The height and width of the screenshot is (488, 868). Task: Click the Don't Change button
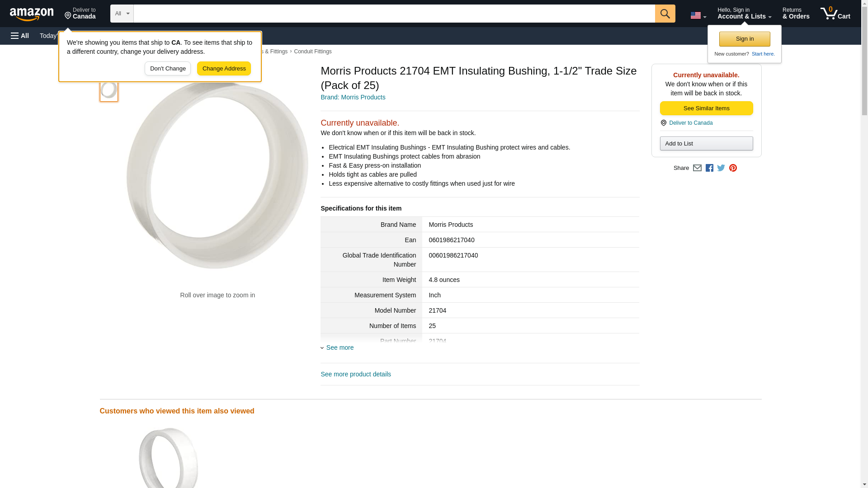(168, 69)
